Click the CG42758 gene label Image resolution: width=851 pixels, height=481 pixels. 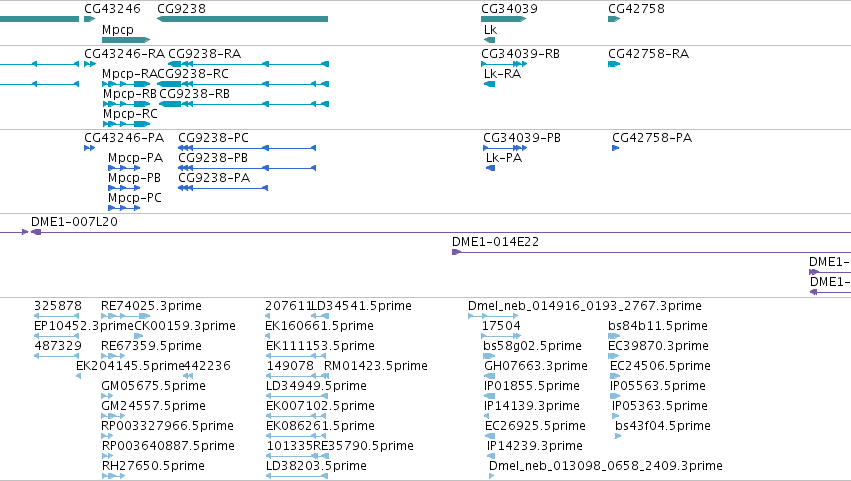click(x=636, y=9)
